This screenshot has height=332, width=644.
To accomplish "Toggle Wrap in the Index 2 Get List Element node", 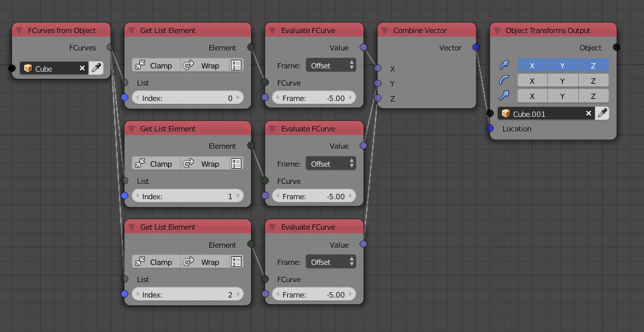I will point(205,262).
